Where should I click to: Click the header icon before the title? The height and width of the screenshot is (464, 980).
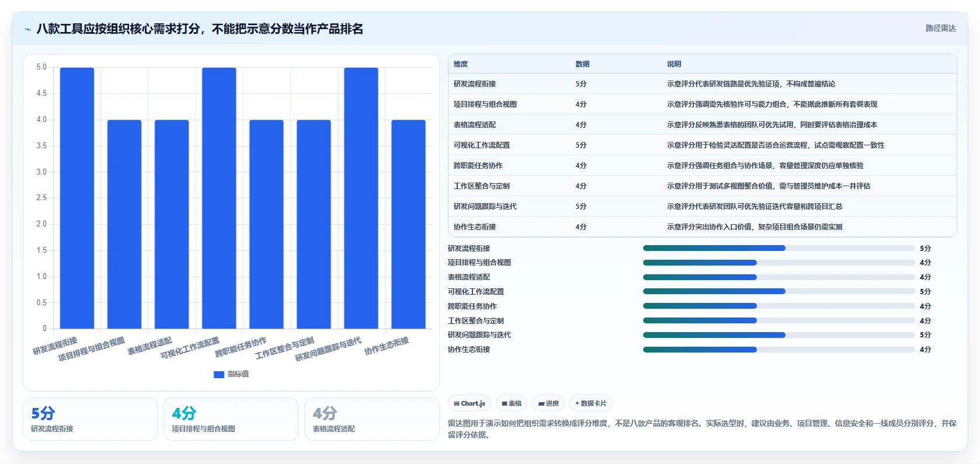coord(27,29)
